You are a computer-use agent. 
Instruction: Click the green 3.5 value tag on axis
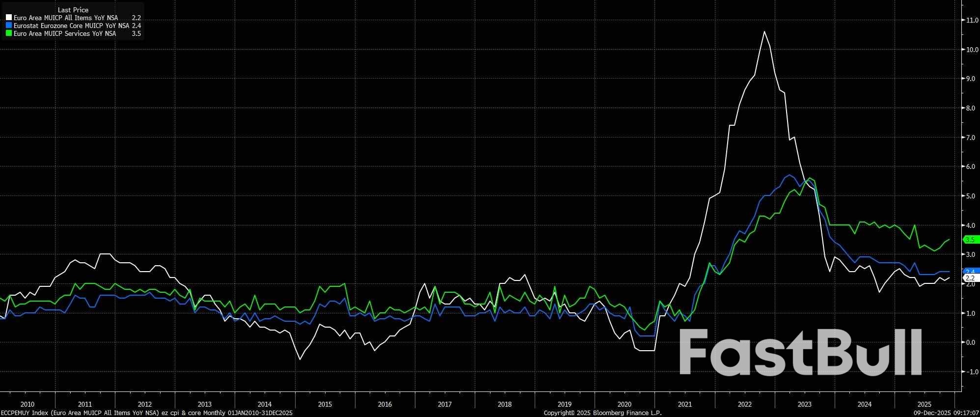pyautogui.click(x=971, y=240)
